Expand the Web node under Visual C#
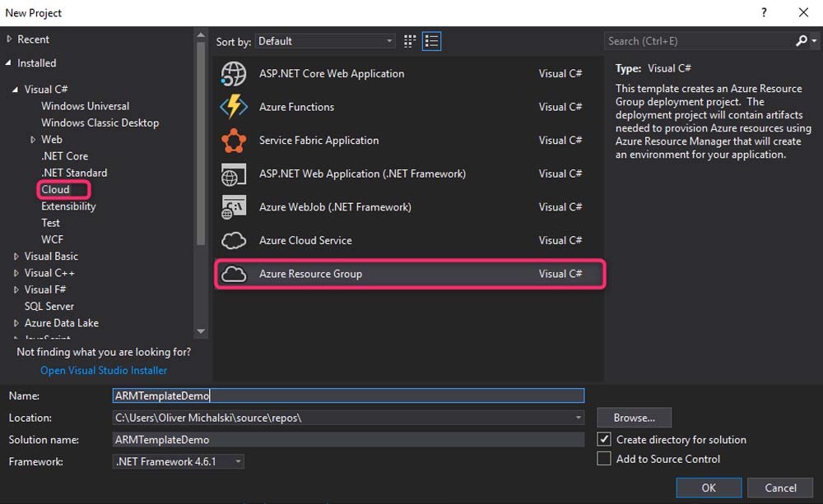 tap(33, 140)
